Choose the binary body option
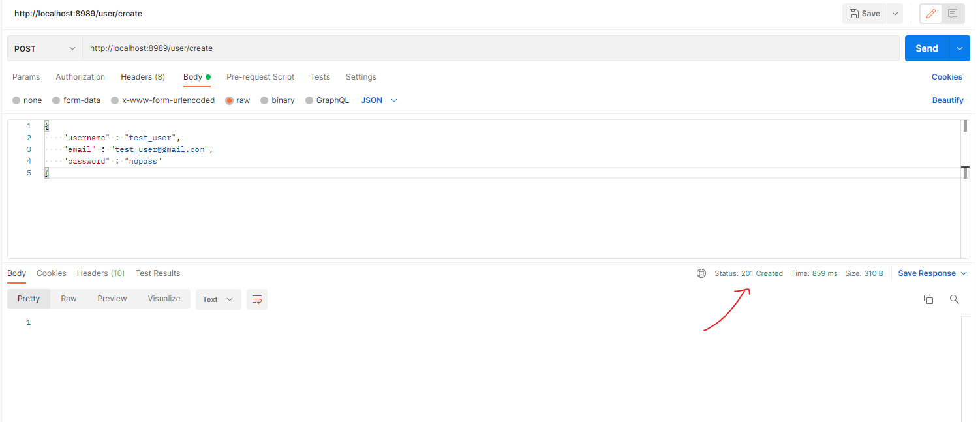This screenshot has width=980, height=422. (x=265, y=100)
